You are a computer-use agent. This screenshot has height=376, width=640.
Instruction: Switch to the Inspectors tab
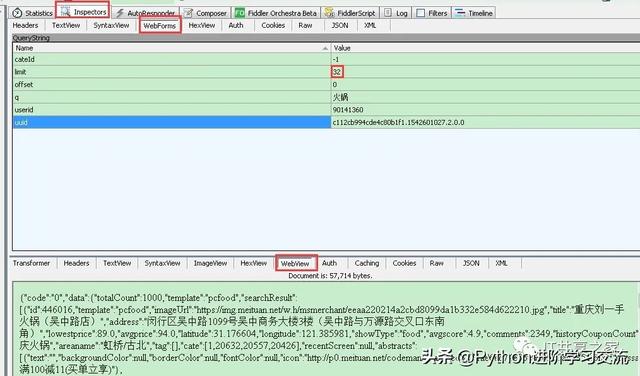[x=83, y=12]
